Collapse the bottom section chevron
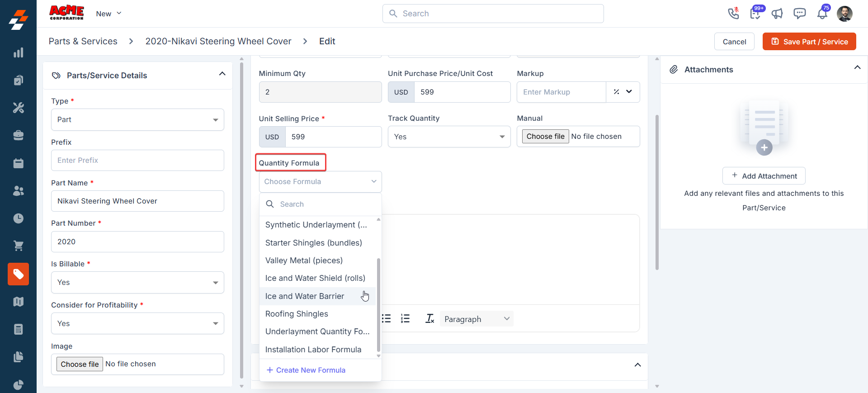 point(637,365)
